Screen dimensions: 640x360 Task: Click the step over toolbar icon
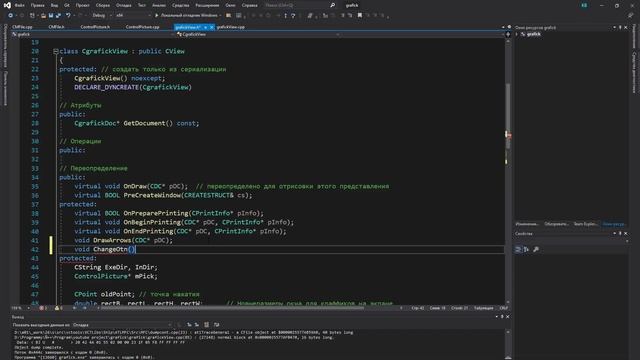[293, 16]
